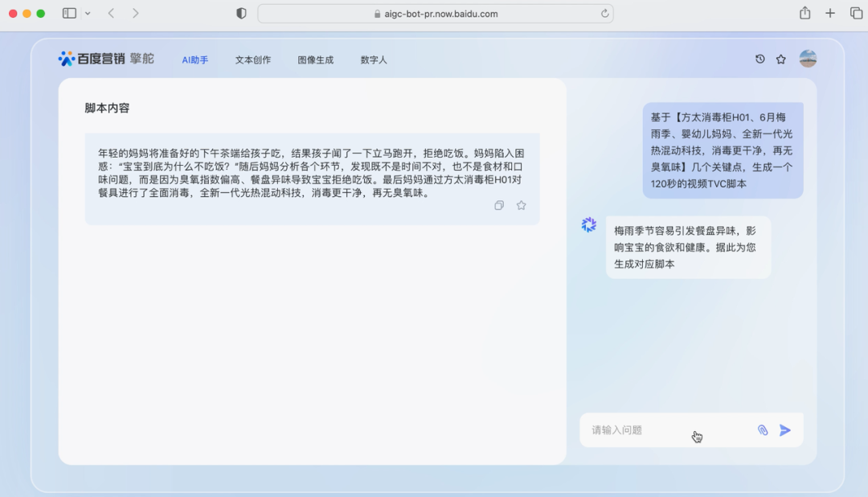This screenshot has width=868, height=497.
Task: Show Safari tab overview
Action: pyautogui.click(x=855, y=14)
